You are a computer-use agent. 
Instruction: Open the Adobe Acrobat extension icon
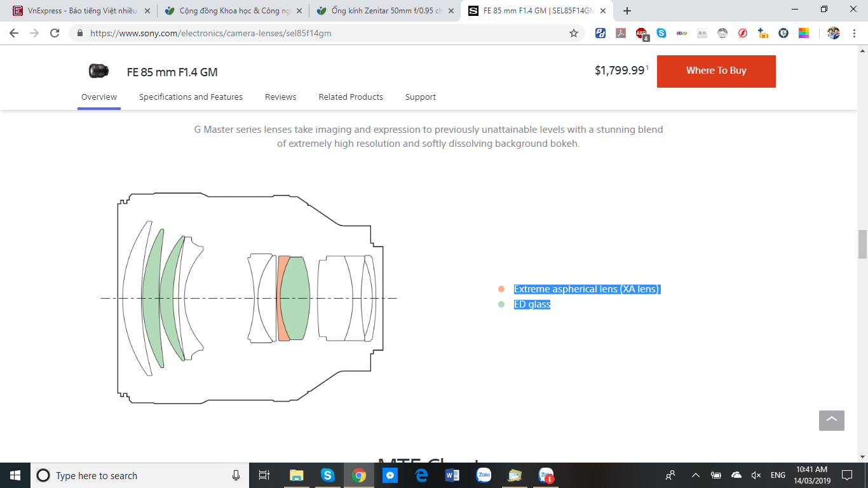pos(621,33)
